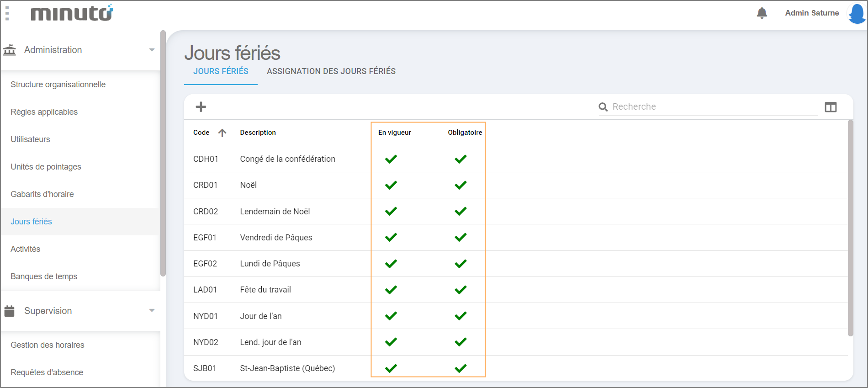Image resolution: width=868 pixels, height=388 pixels.
Task: Go to Banques de temps
Action: point(44,276)
